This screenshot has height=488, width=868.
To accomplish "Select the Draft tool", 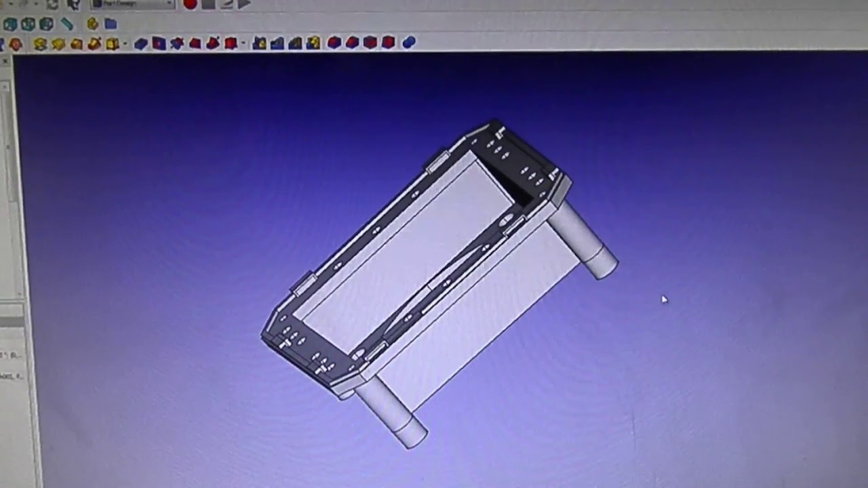I will 370,43.
